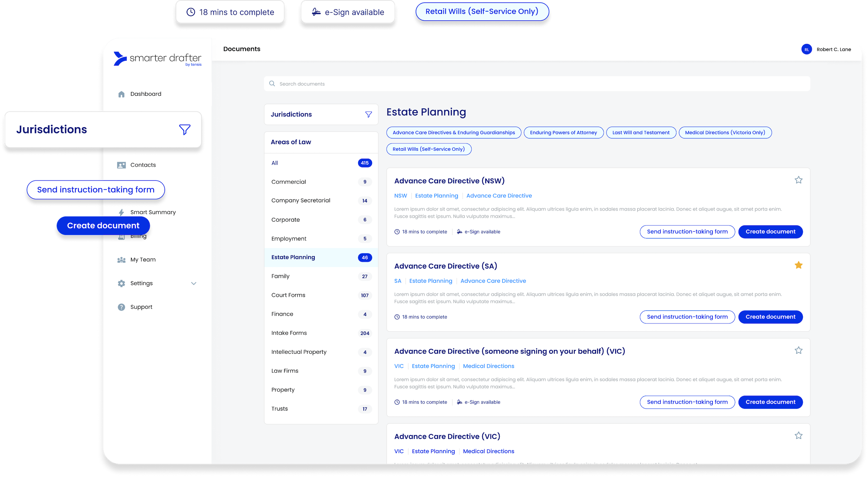The width and height of the screenshot is (868, 477).
Task: Favorite the Advance Care Directive (NSW) document
Action: [798, 180]
